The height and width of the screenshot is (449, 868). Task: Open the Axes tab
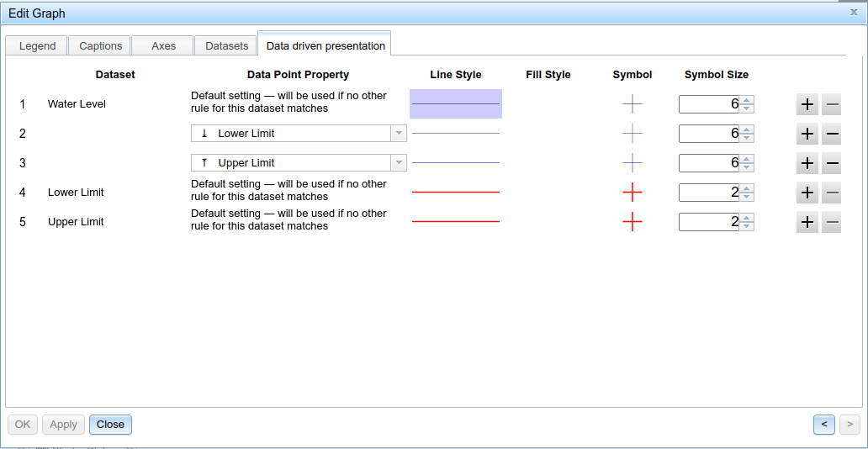[x=163, y=46]
